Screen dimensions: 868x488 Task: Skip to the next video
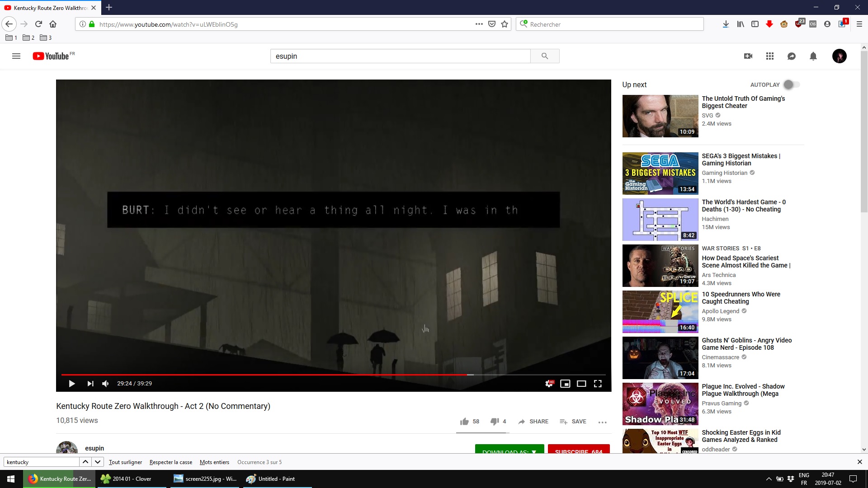[90, 384]
